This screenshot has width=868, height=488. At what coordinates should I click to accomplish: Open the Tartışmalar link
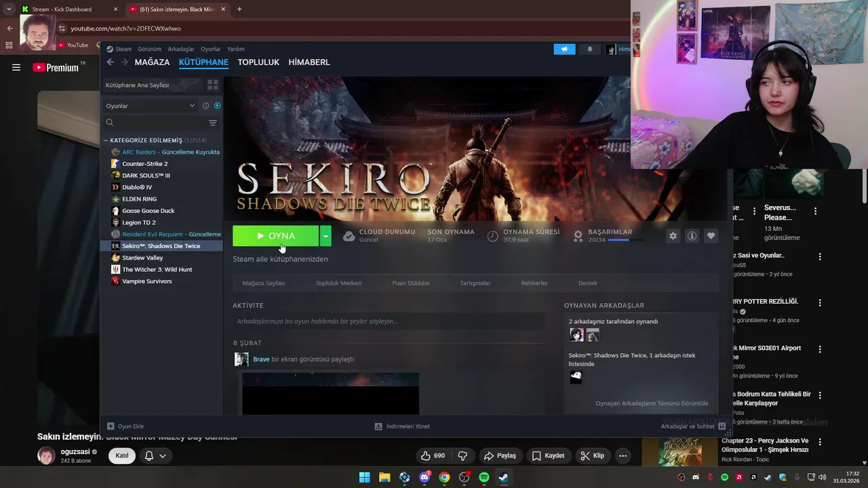click(x=475, y=283)
